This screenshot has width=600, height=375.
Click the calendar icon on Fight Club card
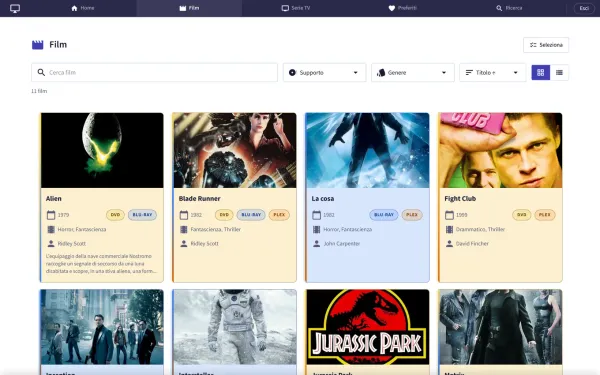(x=449, y=215)
